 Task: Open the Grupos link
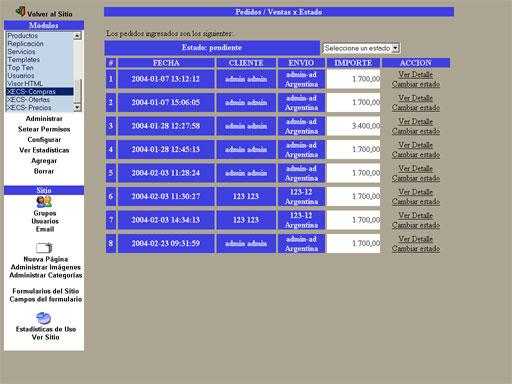click(45, 213)
